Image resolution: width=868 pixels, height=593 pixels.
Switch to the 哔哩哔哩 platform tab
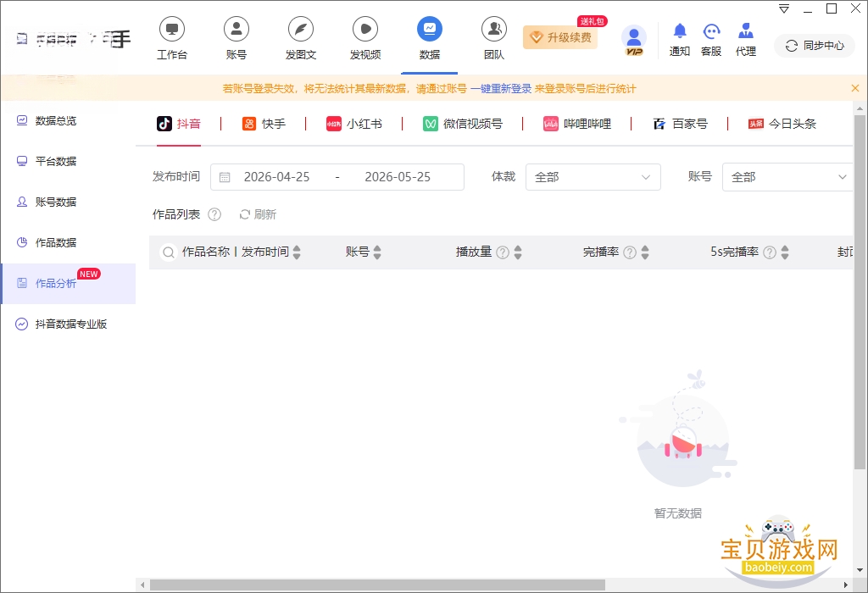[x=576, y=124]
